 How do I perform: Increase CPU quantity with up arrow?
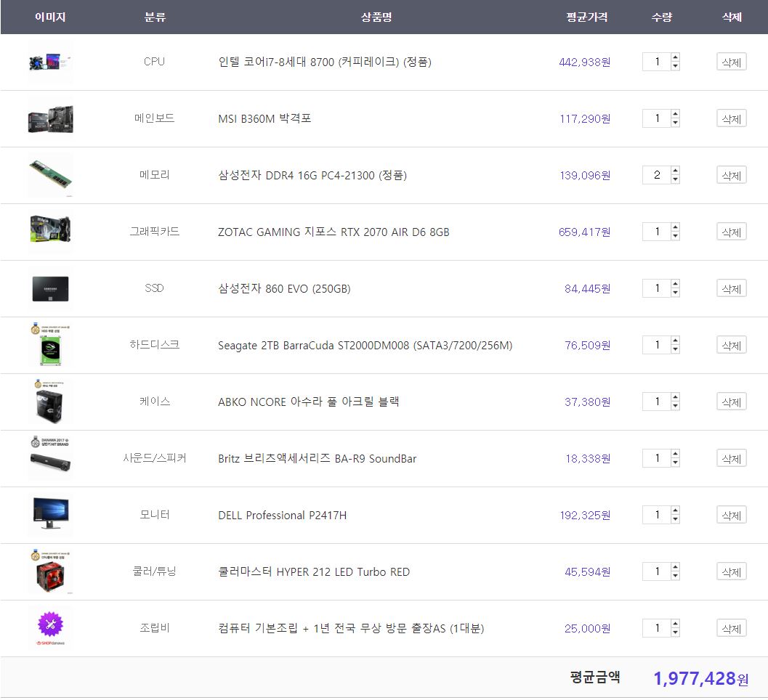point(676,57)
